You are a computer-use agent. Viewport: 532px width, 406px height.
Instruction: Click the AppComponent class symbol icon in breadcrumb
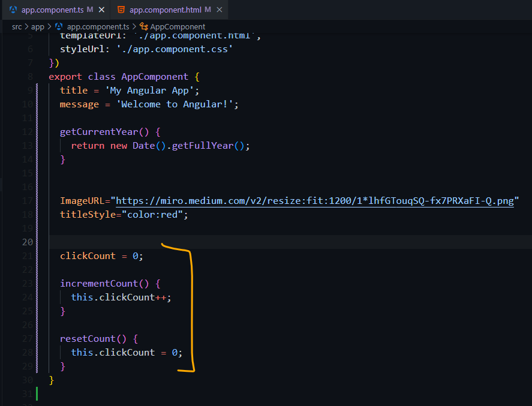pyautogui.click(x=144, y=27)
